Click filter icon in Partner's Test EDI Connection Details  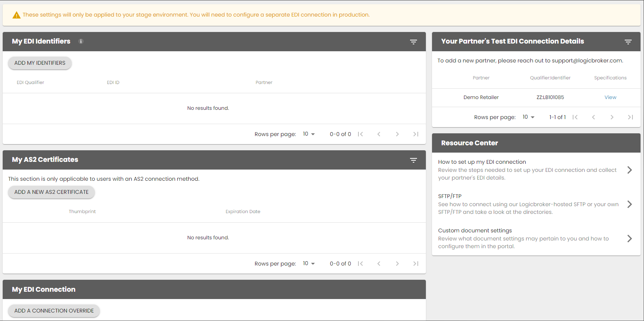point(628,42)
